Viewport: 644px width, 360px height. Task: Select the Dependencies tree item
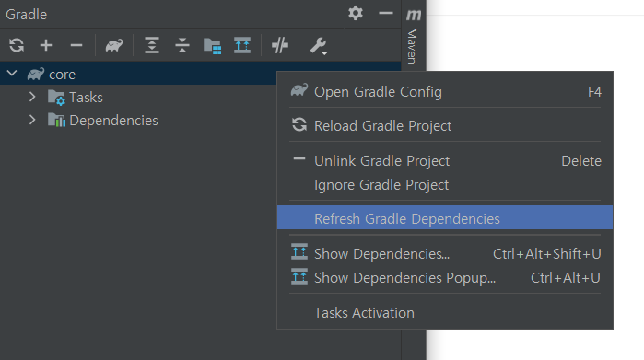click(113, 121)
